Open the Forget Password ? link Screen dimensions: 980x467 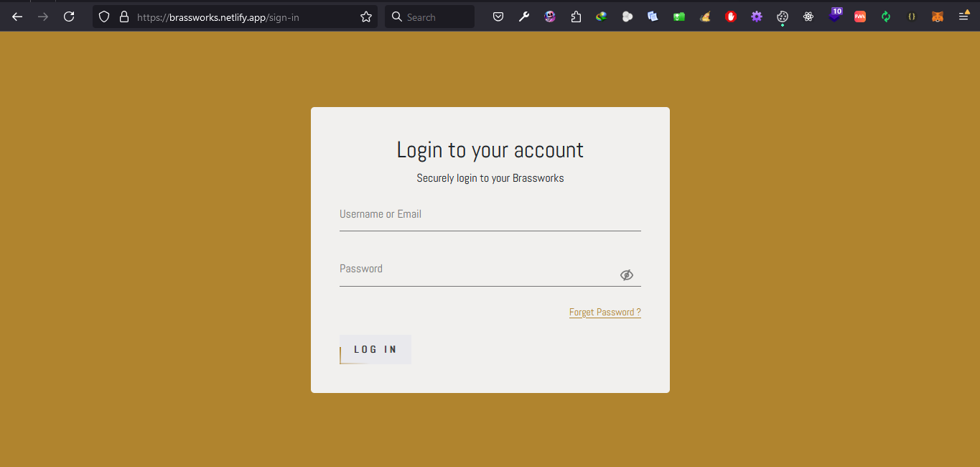point(605,312)
